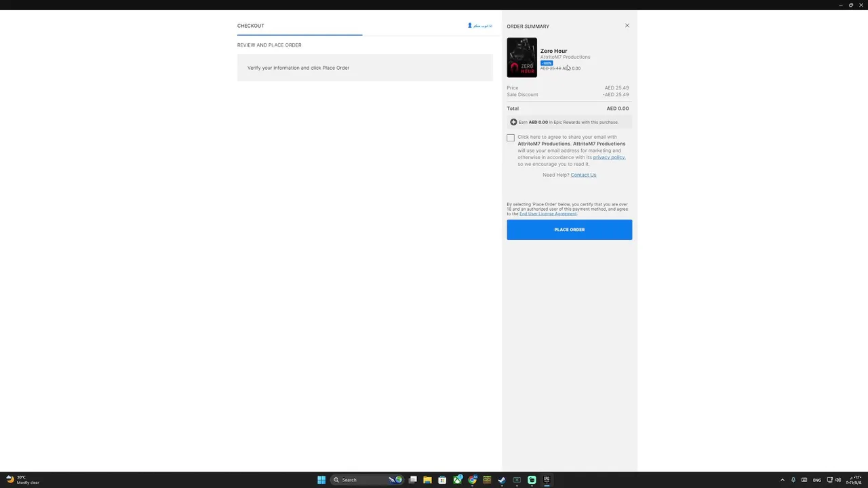868x488 pixels.
Task: Click the Review and Place Order heading
Action: click(269, 45)
